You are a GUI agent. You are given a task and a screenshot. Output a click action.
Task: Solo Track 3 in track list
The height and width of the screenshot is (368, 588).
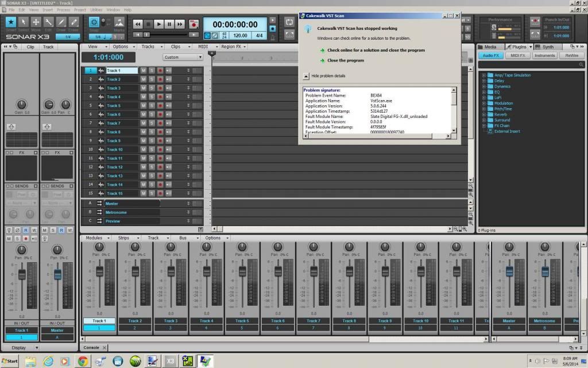(x=152, y=89)
